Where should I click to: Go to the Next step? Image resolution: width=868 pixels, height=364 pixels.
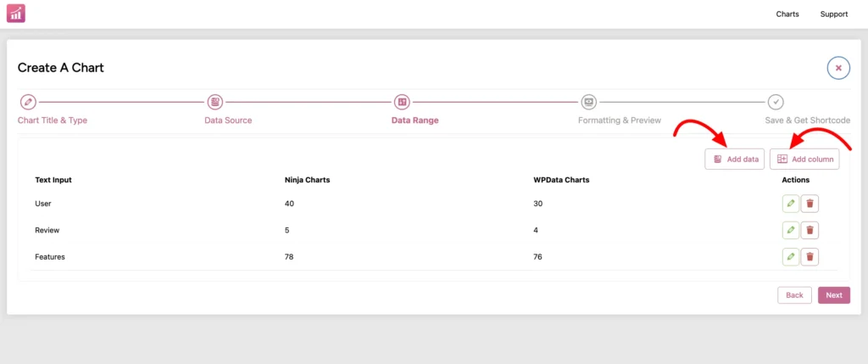point(833,295)
